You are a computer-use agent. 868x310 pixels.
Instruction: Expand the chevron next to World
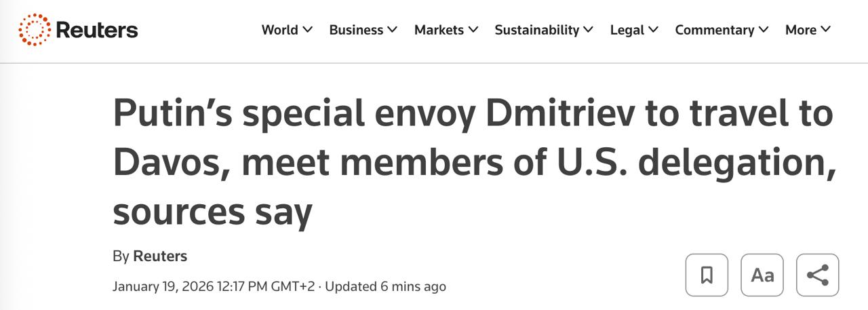307,29
